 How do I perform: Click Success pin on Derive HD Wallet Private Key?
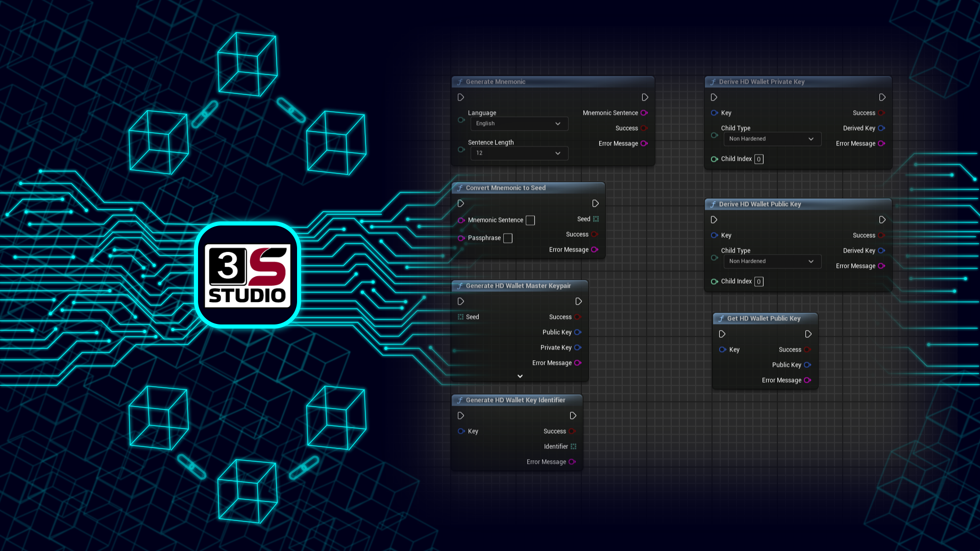881,113
